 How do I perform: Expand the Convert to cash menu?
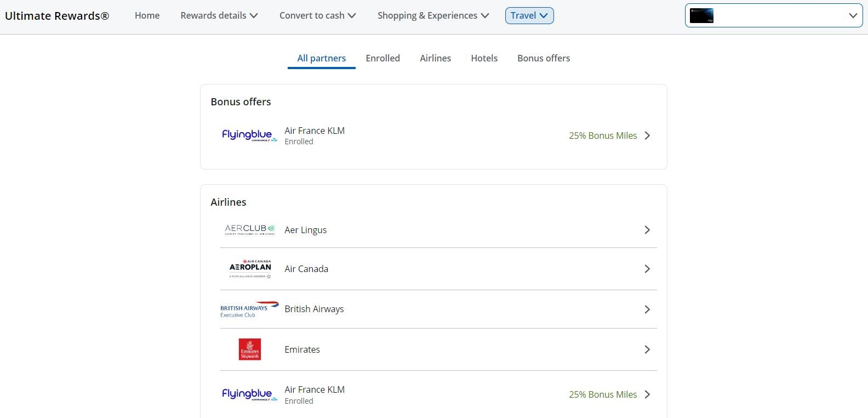click(318, 15)
